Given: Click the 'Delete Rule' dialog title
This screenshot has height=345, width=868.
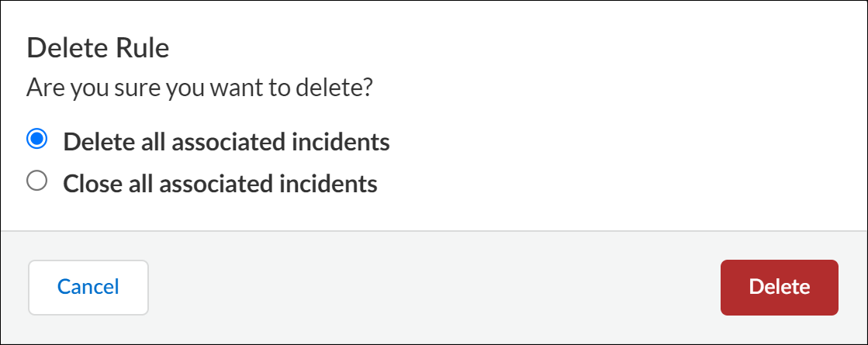Looking at the screenshot, I should [x=98, y=49].
